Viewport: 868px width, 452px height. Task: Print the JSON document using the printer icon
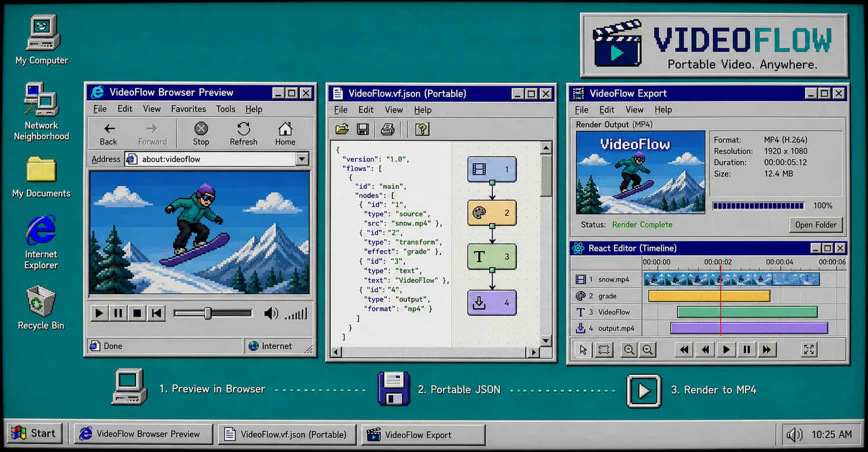388,129
